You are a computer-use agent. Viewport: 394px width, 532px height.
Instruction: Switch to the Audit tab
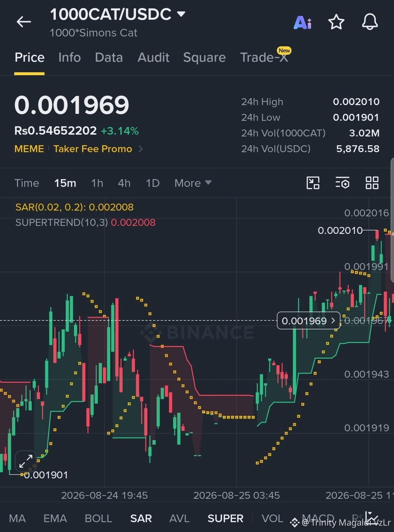pyautogui.click(x=154, y=58)
